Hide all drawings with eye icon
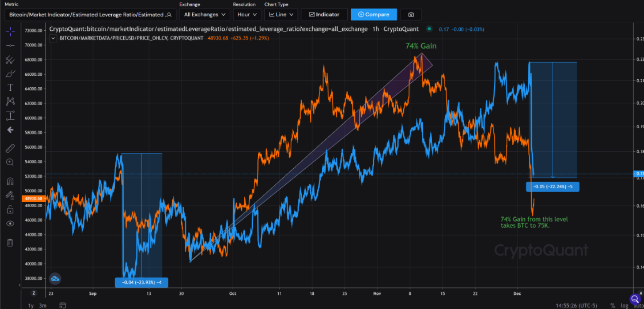644x309 pixels. click(10, 224)
